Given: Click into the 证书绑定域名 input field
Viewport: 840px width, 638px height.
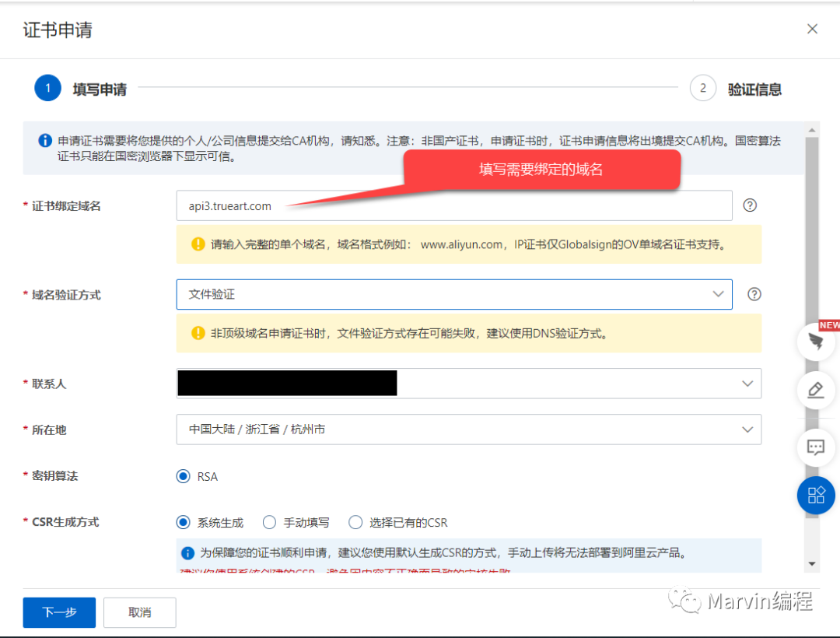Looking at the screenshot, I should tap(454, 205).
